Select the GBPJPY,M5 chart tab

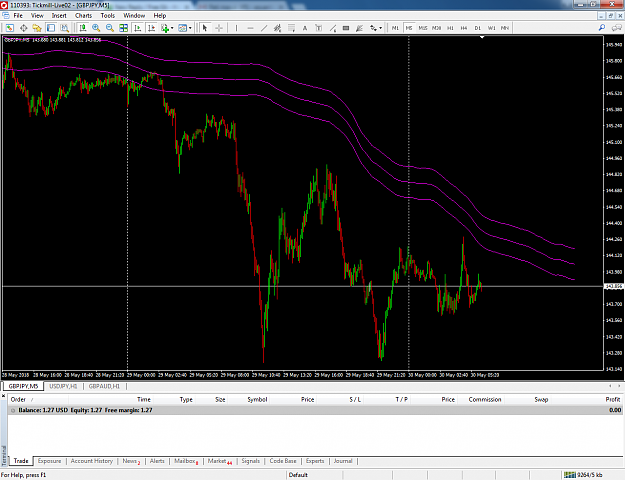[x=23, y=386]
